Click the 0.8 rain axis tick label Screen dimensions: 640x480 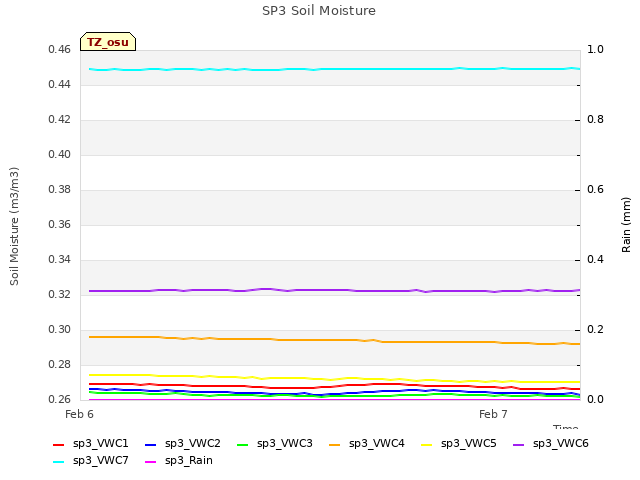(x=595, y=120)
